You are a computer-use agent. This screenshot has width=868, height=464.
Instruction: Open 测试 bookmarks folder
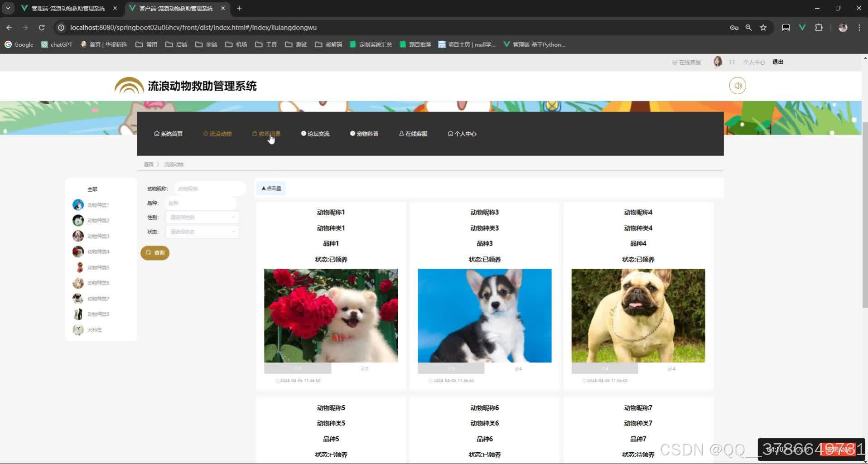tap(296, 44)
